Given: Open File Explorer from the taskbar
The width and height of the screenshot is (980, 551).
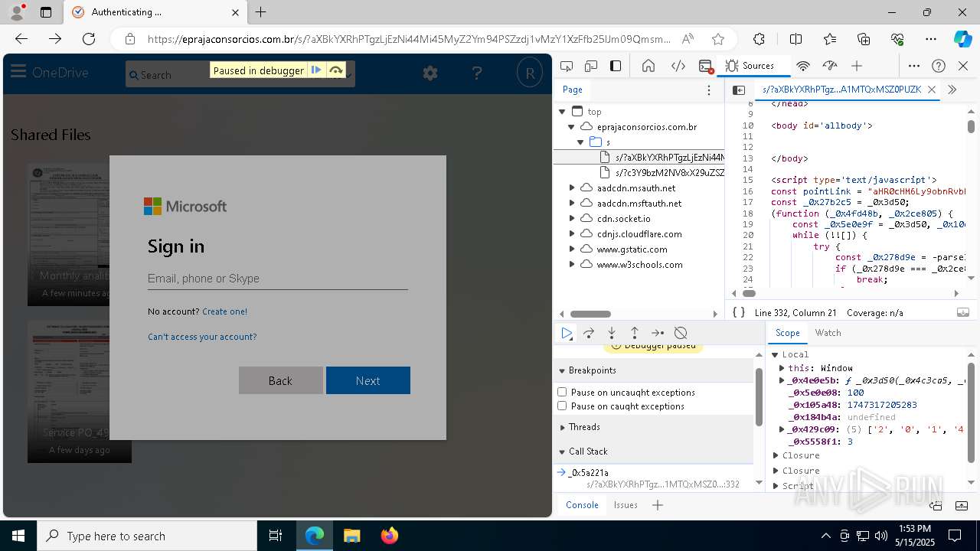Looking at the screenshot, I should (351, 536).
